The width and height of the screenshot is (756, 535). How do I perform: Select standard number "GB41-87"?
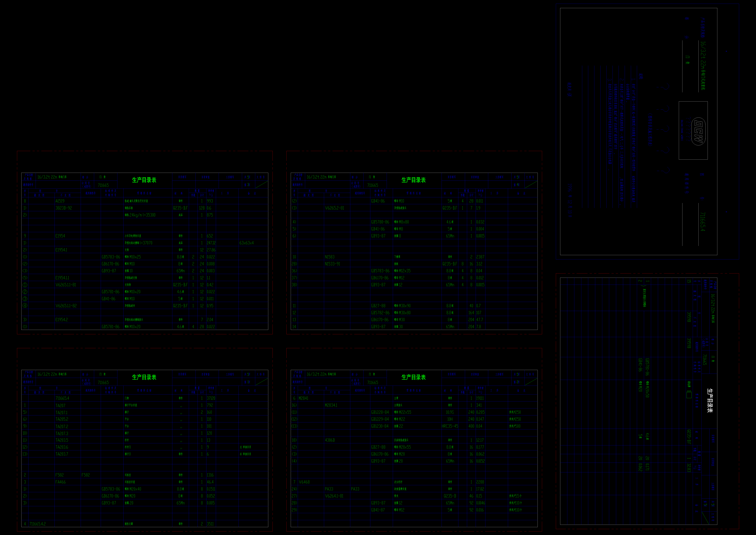[x=378, y=510]
